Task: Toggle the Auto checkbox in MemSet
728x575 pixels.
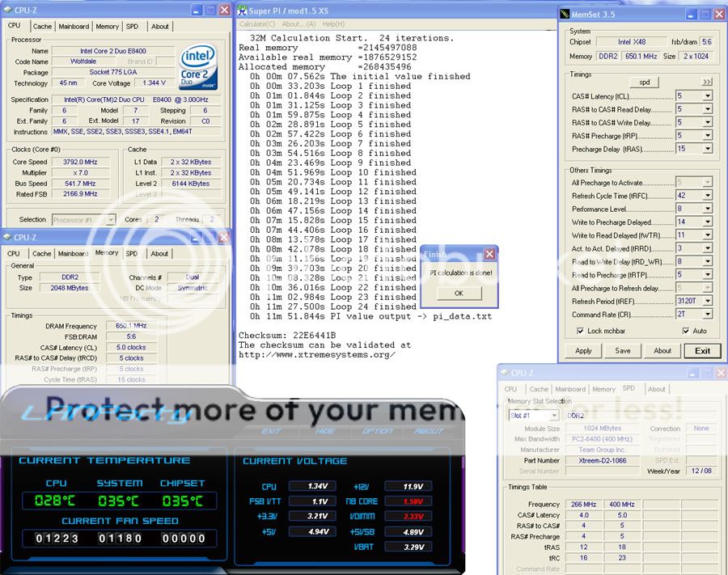Action: (x=686, y=331)
